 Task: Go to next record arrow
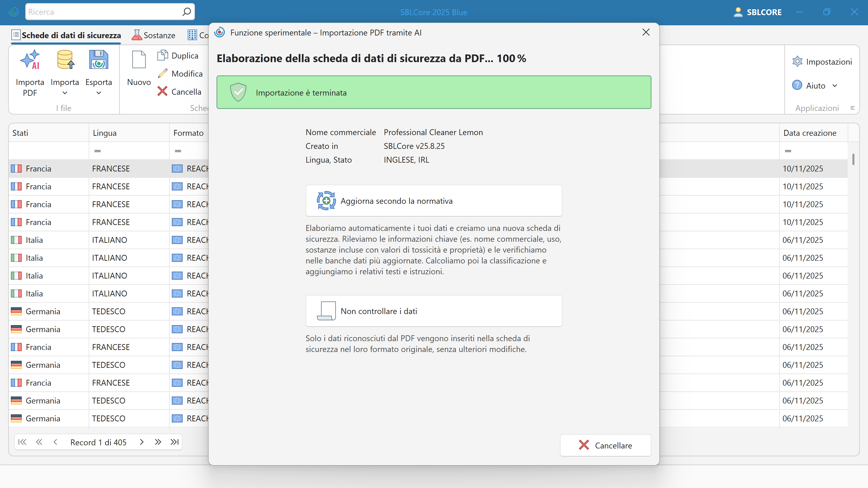tap(142, 442)
